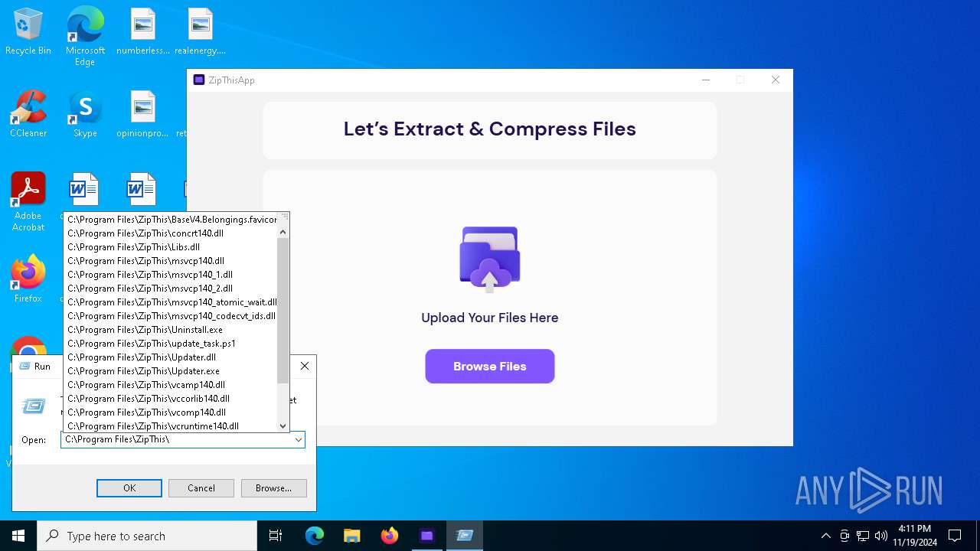Select Updater.exe suggestion
980x551 pixels.
pos(170,371)
